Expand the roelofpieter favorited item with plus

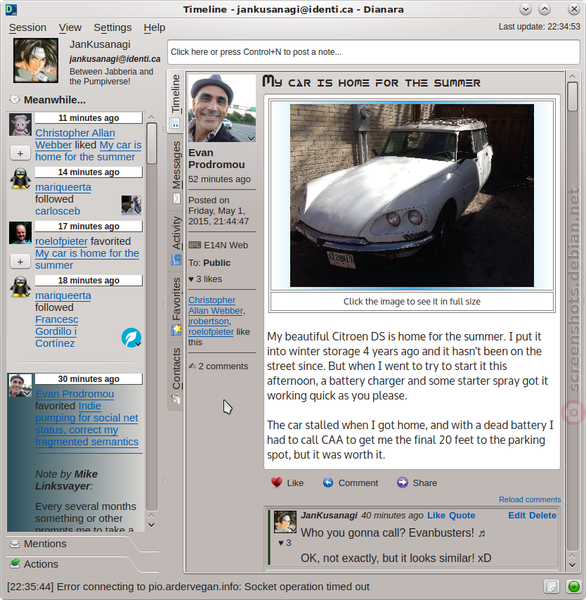[20, 262]
